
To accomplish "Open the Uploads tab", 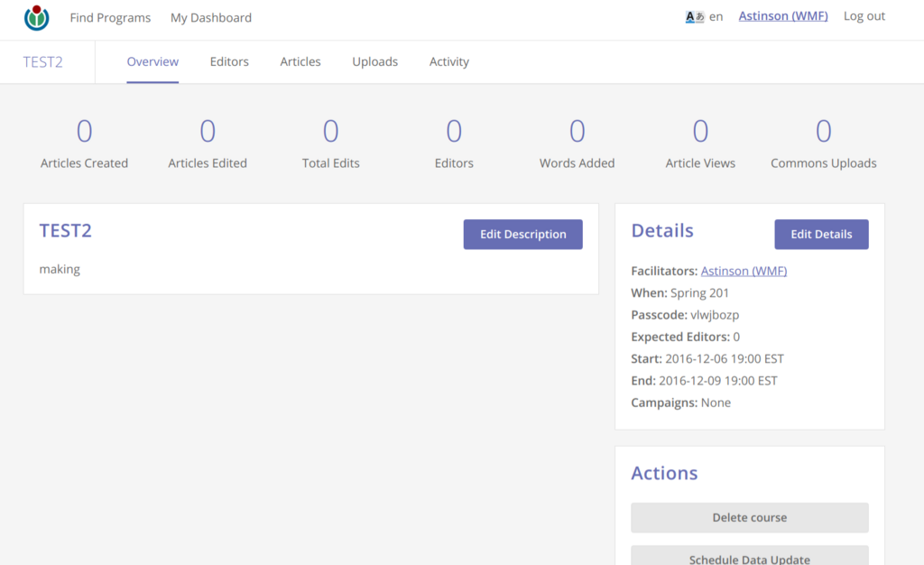I will click(x=374, y=62).
